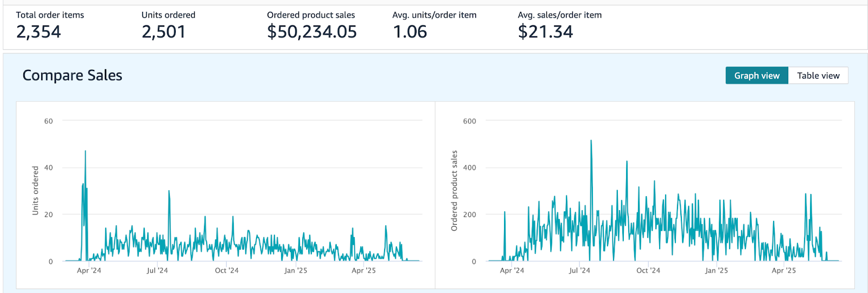This screenshot has width=868, height=293.
Task: Select the 600 y-axis label on sales chart
Action: [469, 121]
